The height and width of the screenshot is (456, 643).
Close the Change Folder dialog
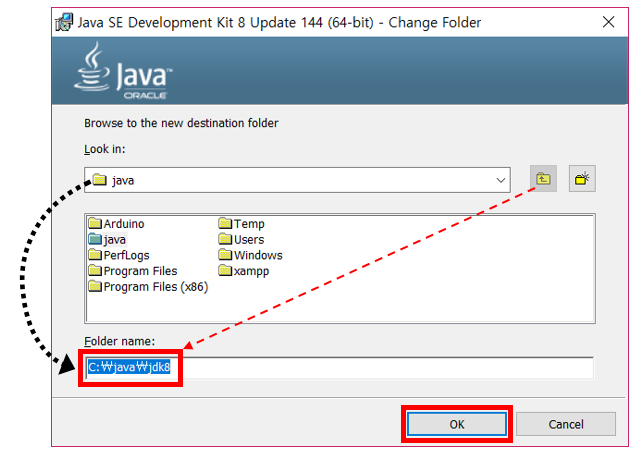[x=609, y=22]
